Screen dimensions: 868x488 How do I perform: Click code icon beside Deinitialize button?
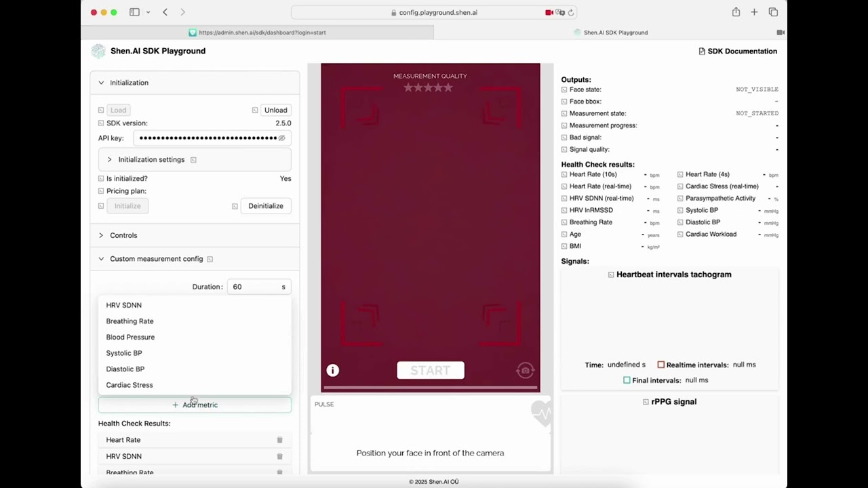(235, 206)
